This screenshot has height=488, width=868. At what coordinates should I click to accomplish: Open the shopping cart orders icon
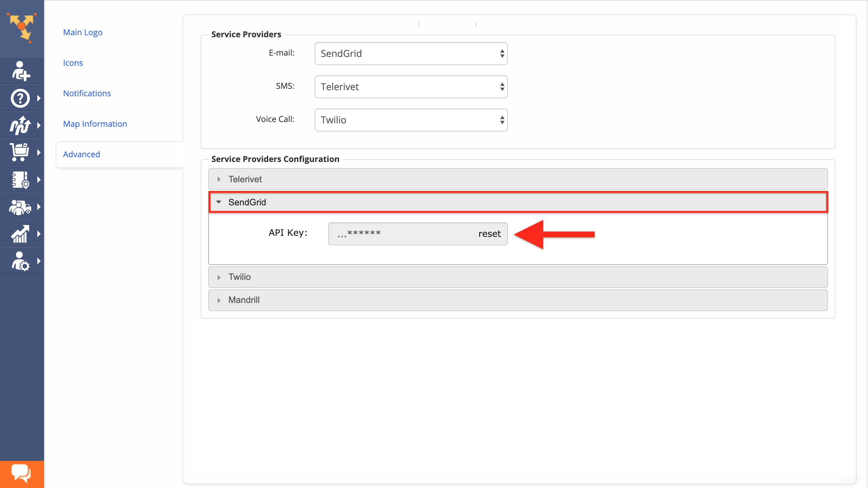click(19, 152)
